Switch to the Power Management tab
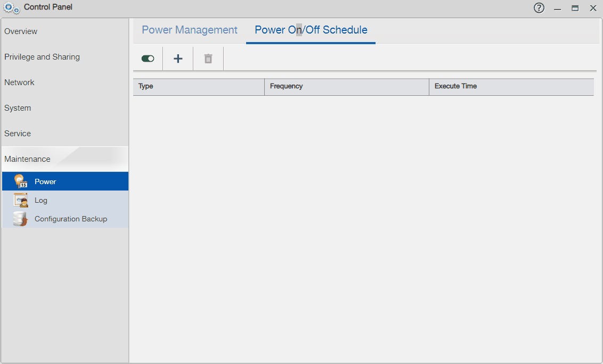The image size is (603, 364). click(190, 30)
